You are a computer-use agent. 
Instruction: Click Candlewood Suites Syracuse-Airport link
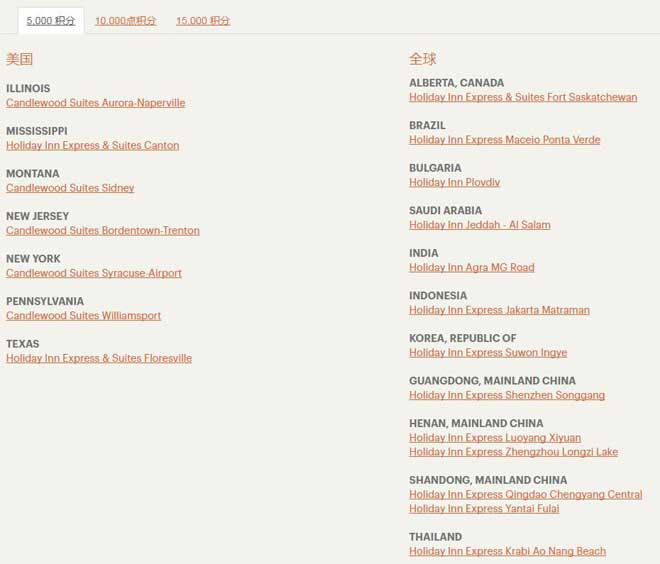(94, 273)
